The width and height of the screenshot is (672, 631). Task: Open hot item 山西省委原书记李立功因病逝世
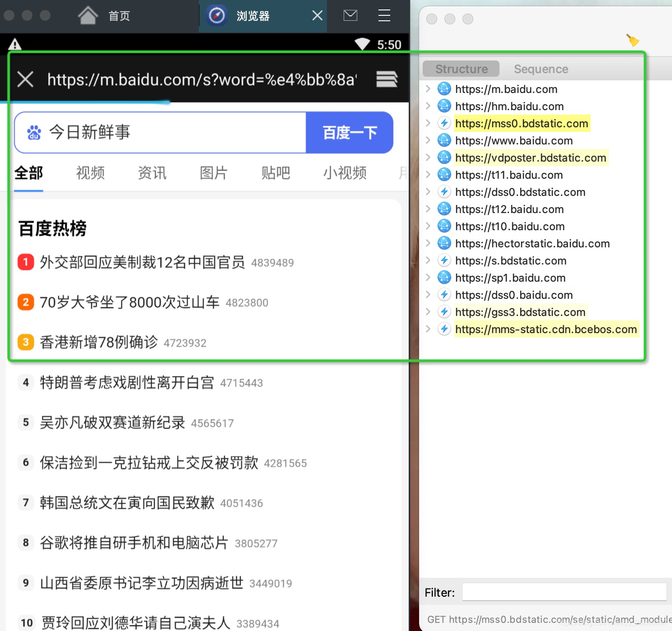point(142,583)
